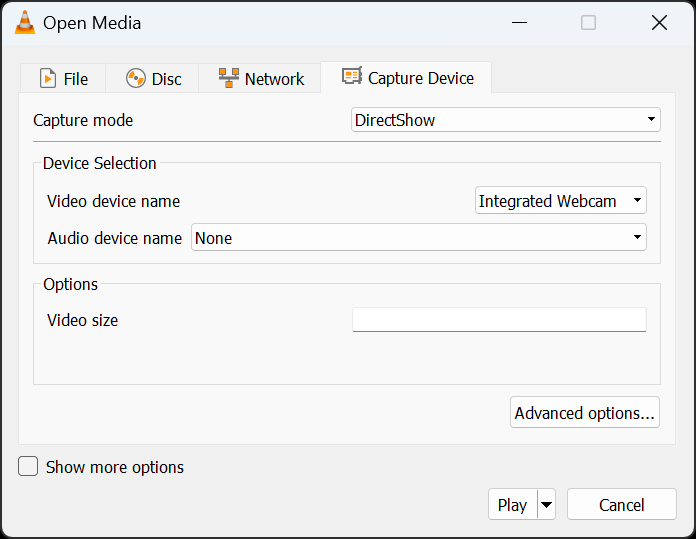The width and height of the screenshot is (696, 539).
Task: Expand the Capture mode DirectShow dropdown
Action: 506,119
